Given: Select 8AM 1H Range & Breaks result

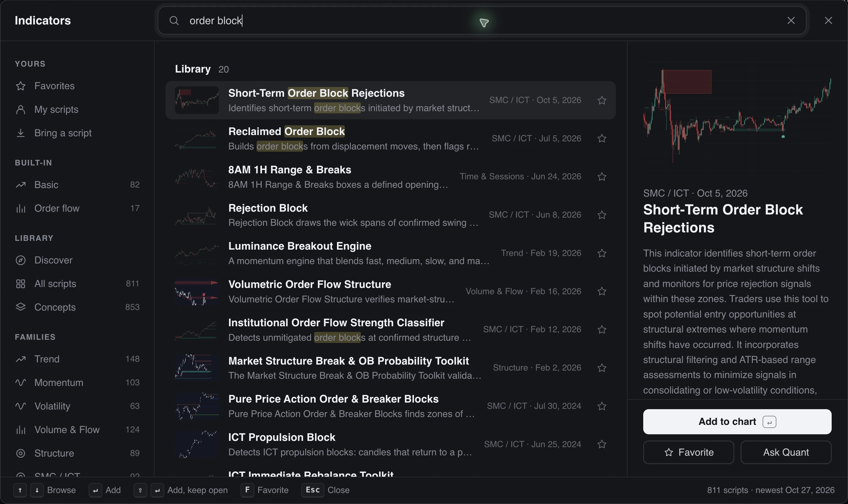Looking at the screenshot, I should (x=390, y=176).
